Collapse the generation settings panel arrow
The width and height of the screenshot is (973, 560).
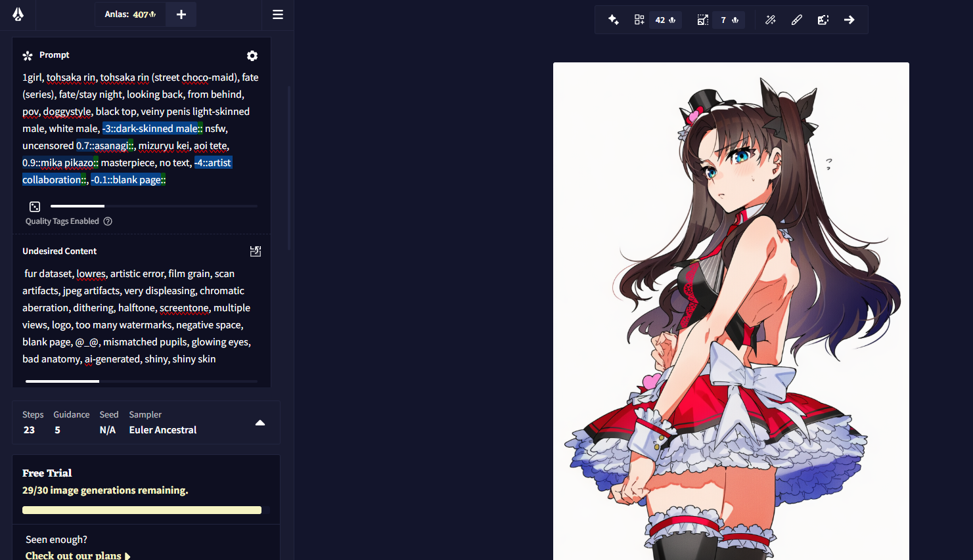coord(260,423)
